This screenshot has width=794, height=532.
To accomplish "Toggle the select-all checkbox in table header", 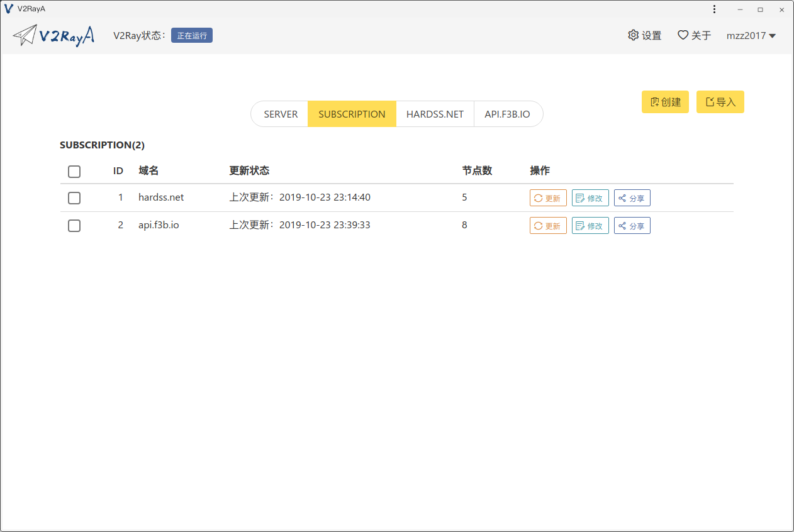I will [x=74, y=172].
